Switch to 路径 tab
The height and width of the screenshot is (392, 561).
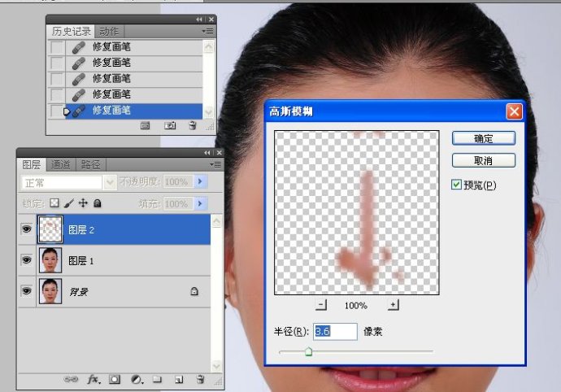coord(91,164)
